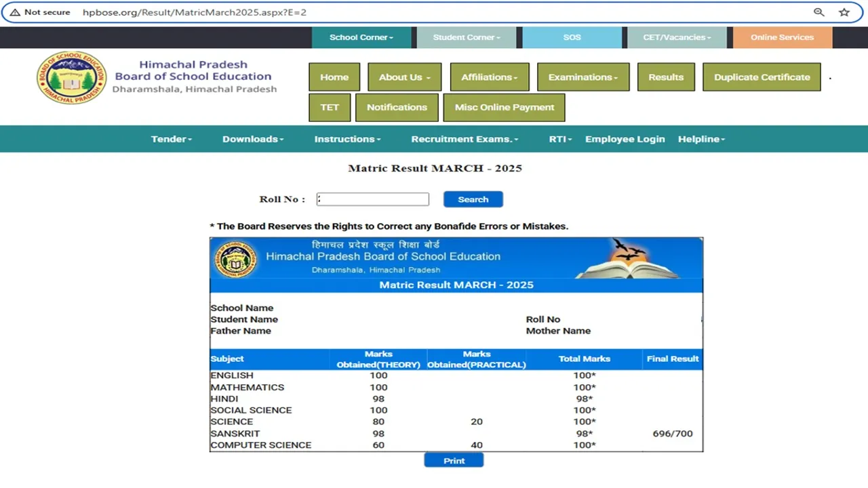Screen dimensions: 868x488
Task: Click the COMPUTER SCIENCE subject label
Action: click(261, 445)
